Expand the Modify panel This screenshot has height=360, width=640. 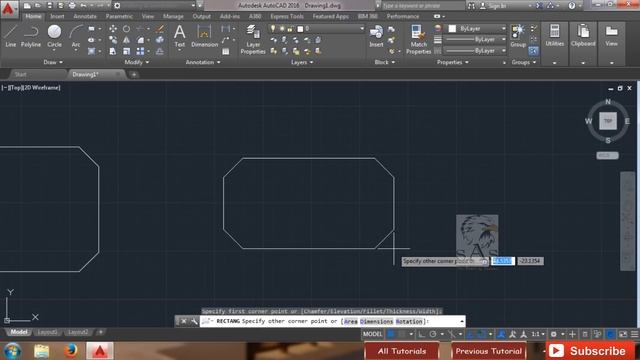(137, 62)
